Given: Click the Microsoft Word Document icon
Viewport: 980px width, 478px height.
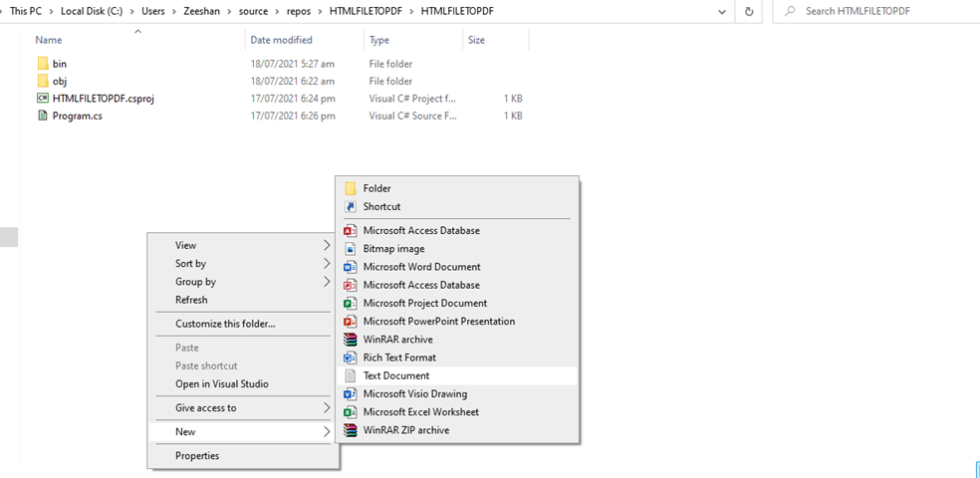Looking at the screenshot, I should [x=351, y=267].
